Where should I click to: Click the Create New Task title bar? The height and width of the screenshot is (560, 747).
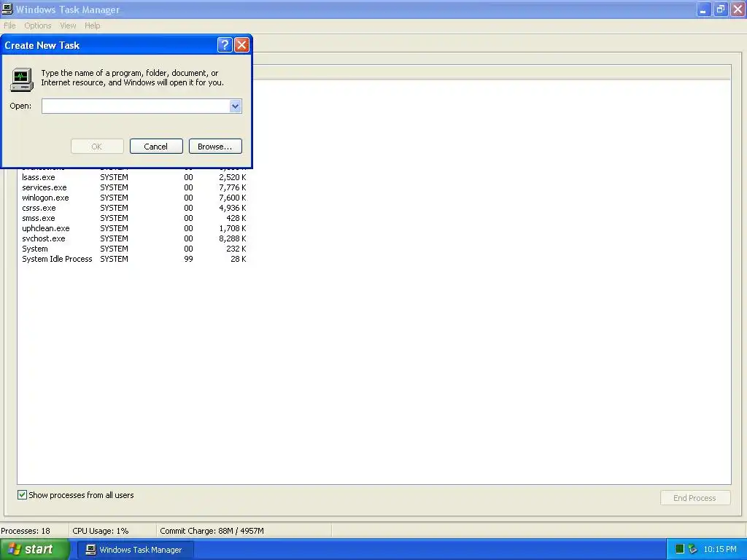tap(109, 45)
